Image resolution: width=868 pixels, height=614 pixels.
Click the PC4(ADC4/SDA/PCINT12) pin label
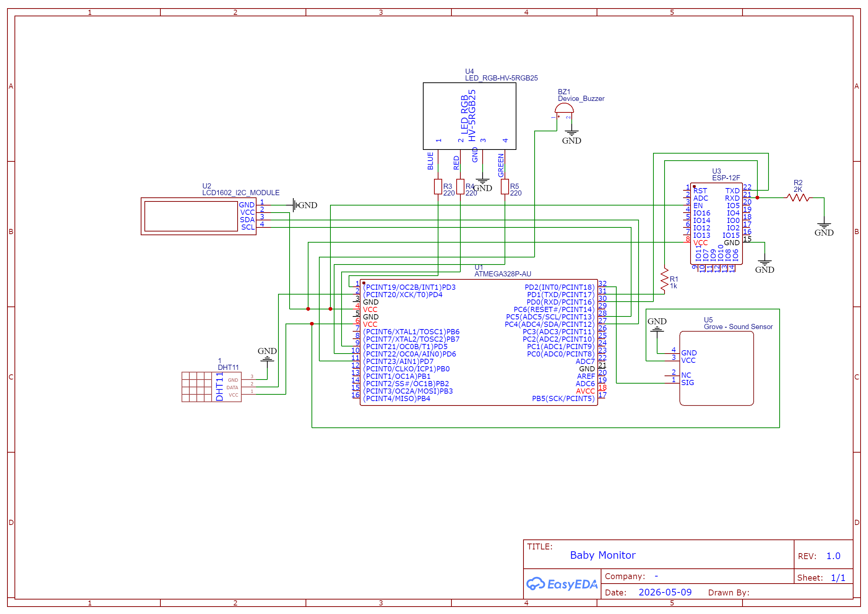point(549,324)
